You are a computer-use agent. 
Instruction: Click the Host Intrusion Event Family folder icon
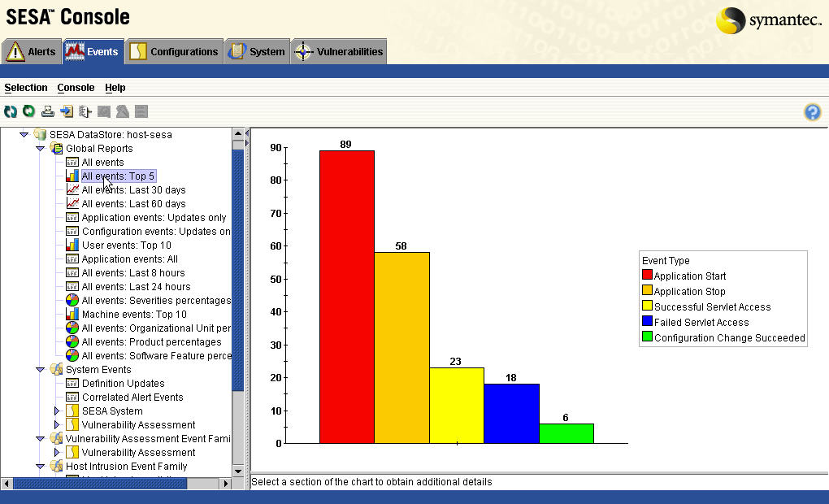point(56,466)
